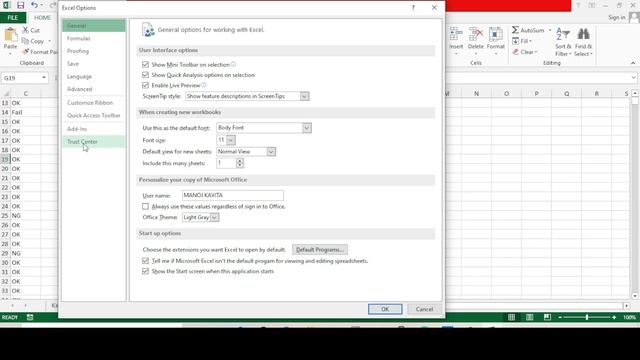The image size is (640, 360).
Task: Select Quick Access Toolbar category
Action: [x=93, y=116]
